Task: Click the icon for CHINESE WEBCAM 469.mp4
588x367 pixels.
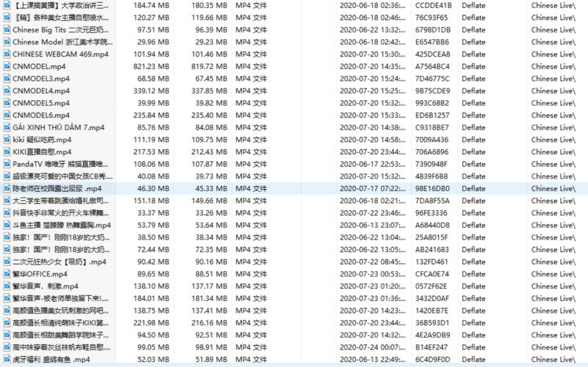Action: click(x=6, y=54)
